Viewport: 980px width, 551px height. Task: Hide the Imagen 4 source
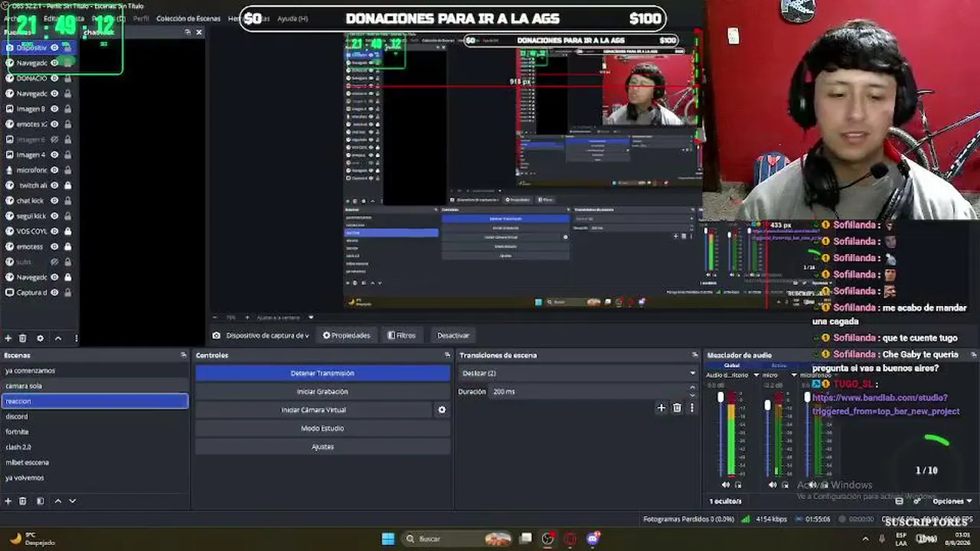tap(54, 155)
